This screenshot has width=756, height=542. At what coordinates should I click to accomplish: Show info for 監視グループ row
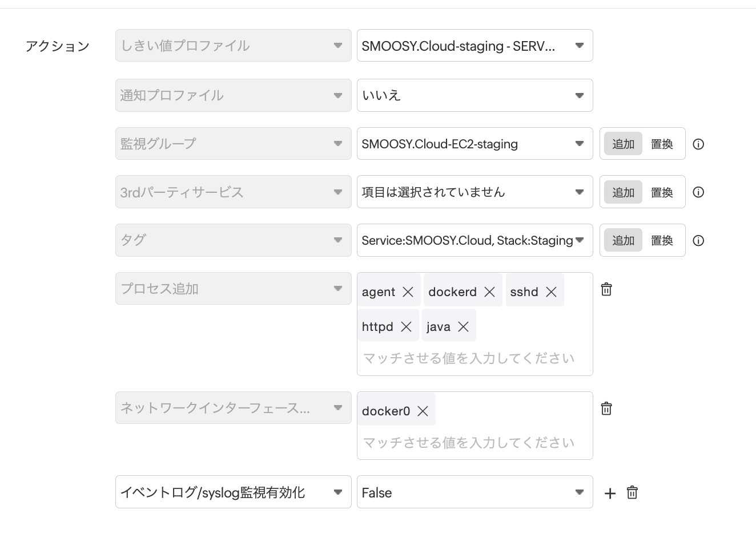(x=698, y=144)
